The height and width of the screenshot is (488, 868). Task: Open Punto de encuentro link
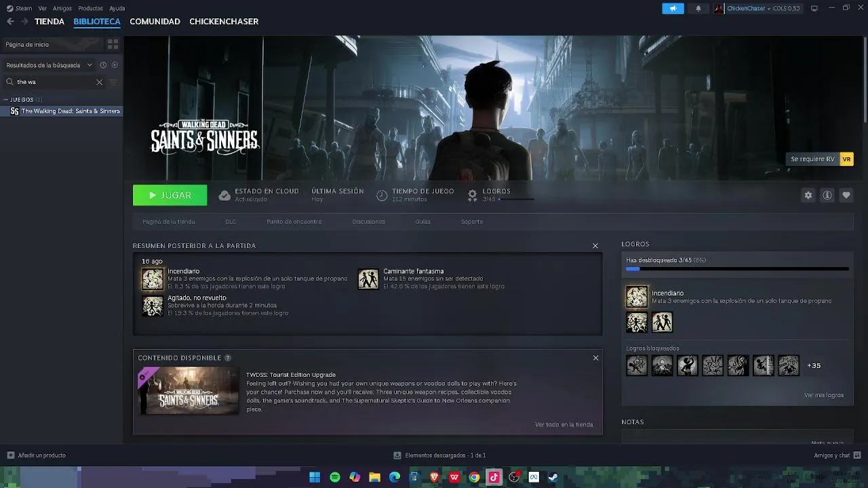click(x=294, y=222)
